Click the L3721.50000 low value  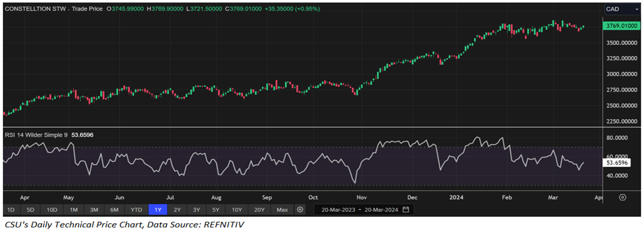tap(205, 9)
